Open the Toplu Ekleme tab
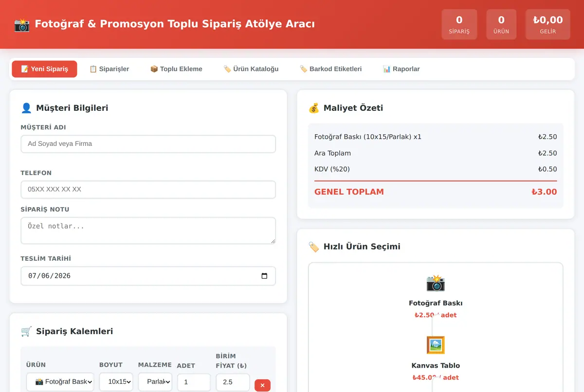 tap(176, 69)
